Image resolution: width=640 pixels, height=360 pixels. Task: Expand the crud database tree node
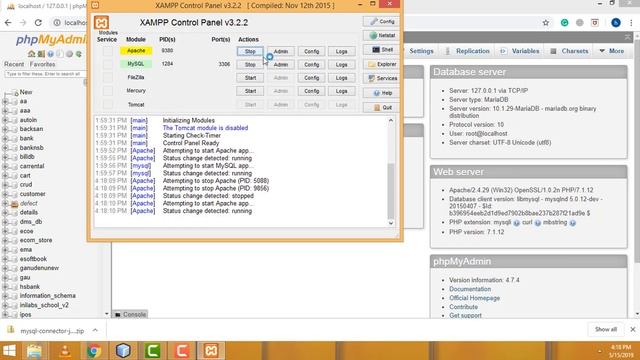pyautogui.click(x=5, y=184)
